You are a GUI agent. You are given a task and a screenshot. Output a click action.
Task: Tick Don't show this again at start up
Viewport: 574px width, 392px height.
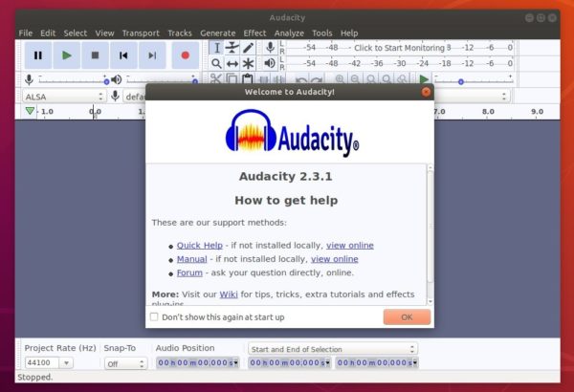tap(154, 316)
